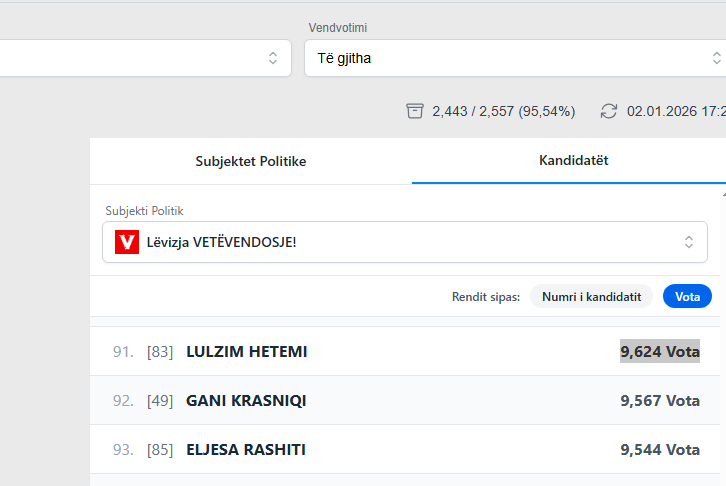Click candidate number [83] label
This screenshot has height=486, width=726.
pos(160,352)
